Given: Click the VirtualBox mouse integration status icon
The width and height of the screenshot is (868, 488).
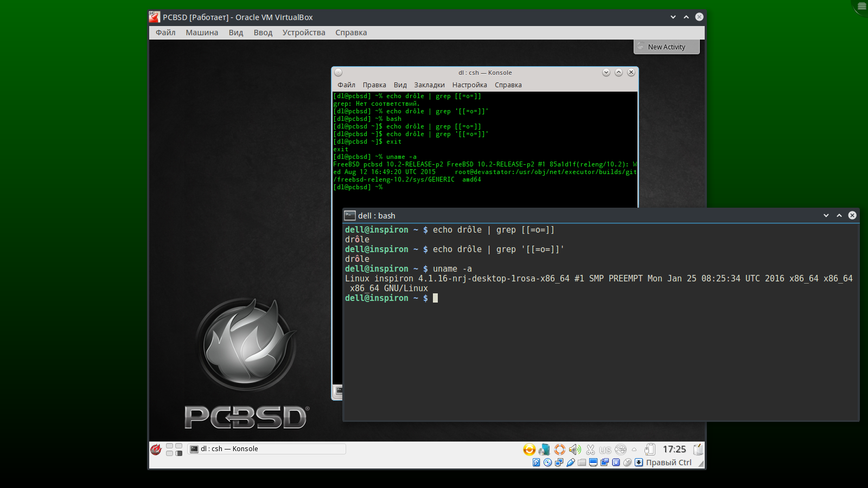Looking at the screenshot, I should tap(628, 463).
